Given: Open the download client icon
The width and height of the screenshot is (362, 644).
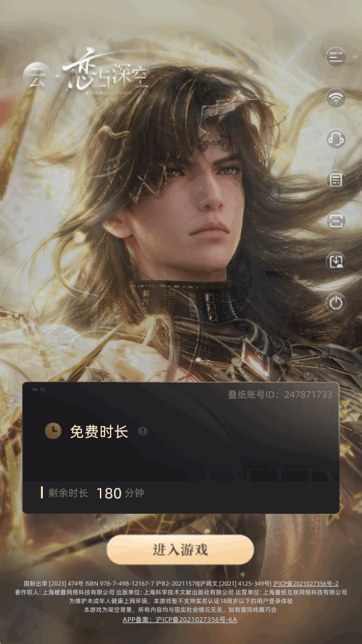Looking at the screenshot, I should (336, 262).
